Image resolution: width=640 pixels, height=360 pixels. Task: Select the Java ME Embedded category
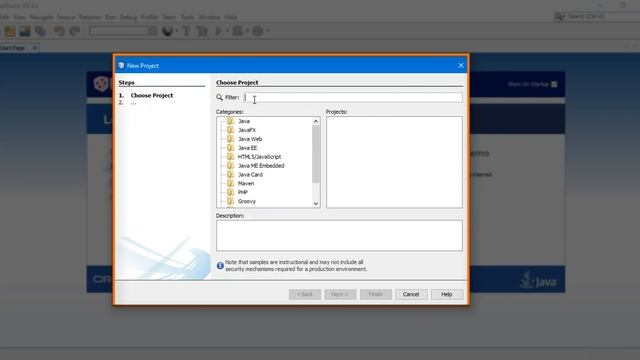pyautogui.click(x=261, y=166)
